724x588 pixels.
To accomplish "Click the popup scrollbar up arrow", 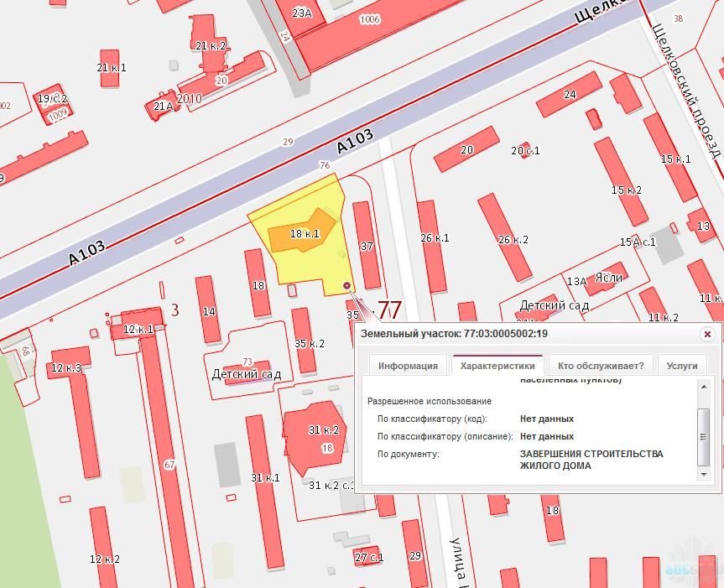I will (x=703, y=384).
